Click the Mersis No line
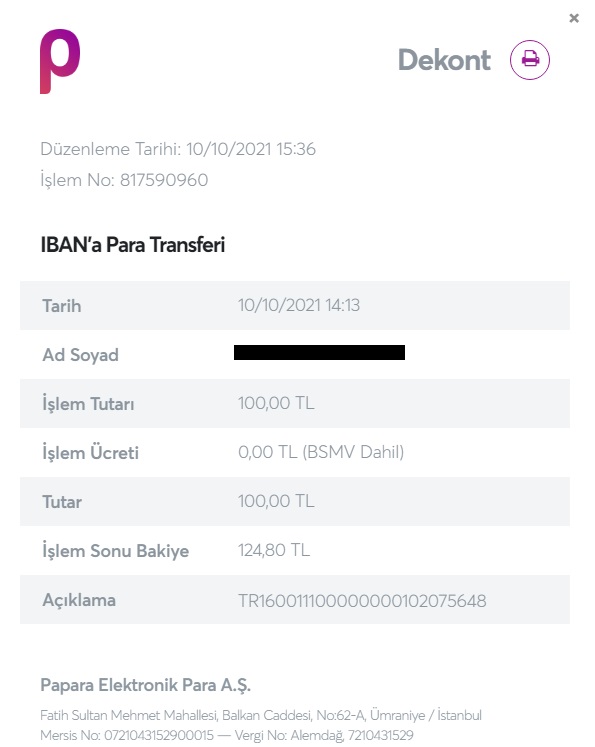The width and height of the screenshot is (595, 747). point(227,735)
